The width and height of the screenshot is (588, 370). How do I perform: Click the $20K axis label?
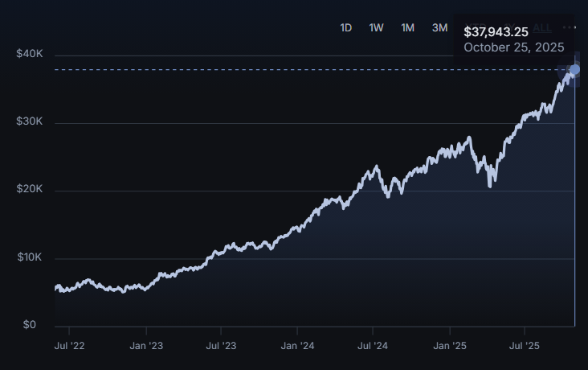point(30,189)
